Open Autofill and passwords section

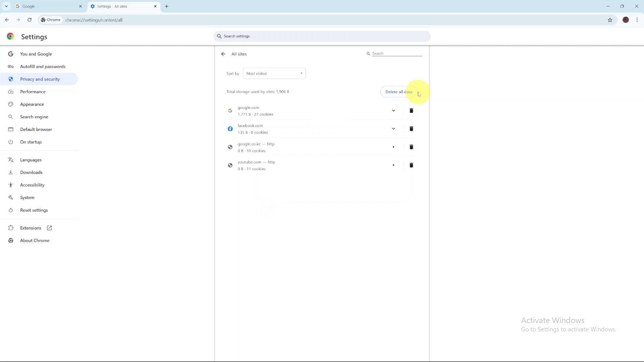(39, 66)
